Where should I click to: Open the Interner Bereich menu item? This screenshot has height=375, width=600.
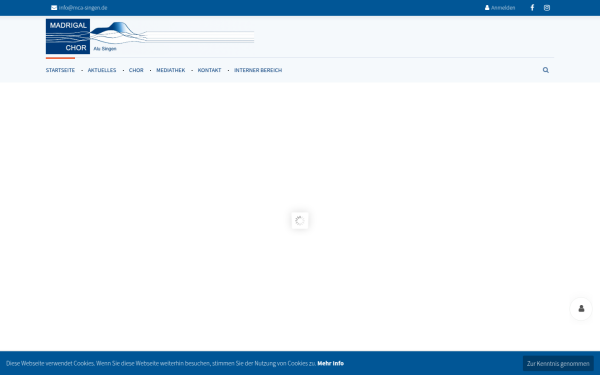258,70
